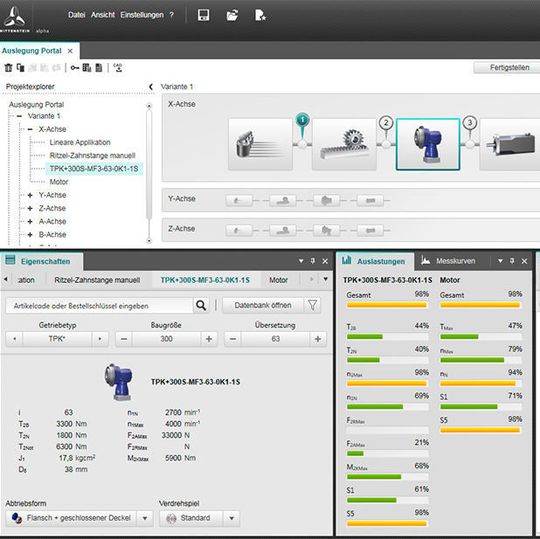
Task: Collapse the X-Achse tree node
Action: click(30, 129)
